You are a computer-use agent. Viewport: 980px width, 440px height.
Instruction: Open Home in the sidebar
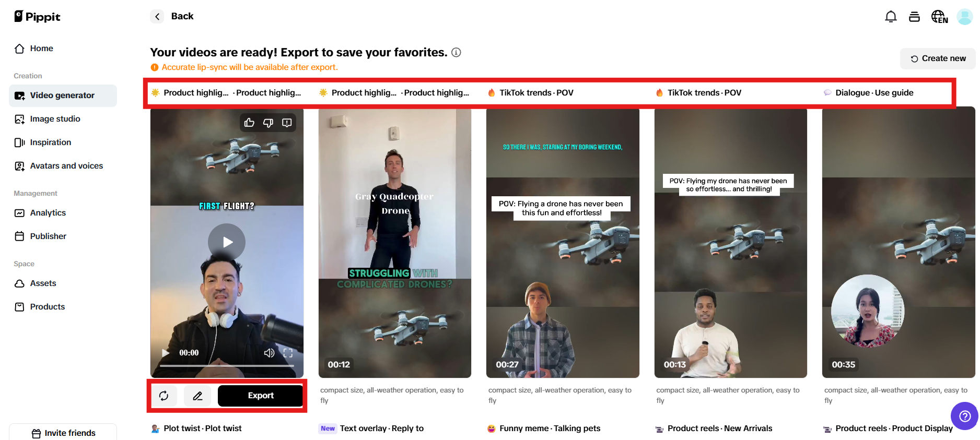[63, 49]
